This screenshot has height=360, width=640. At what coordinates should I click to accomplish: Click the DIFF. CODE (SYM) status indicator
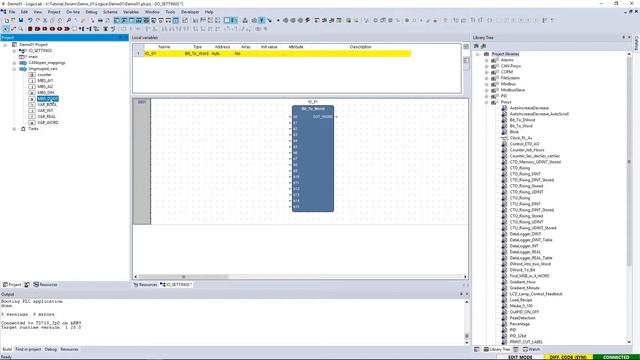click(x=568, y=357)
